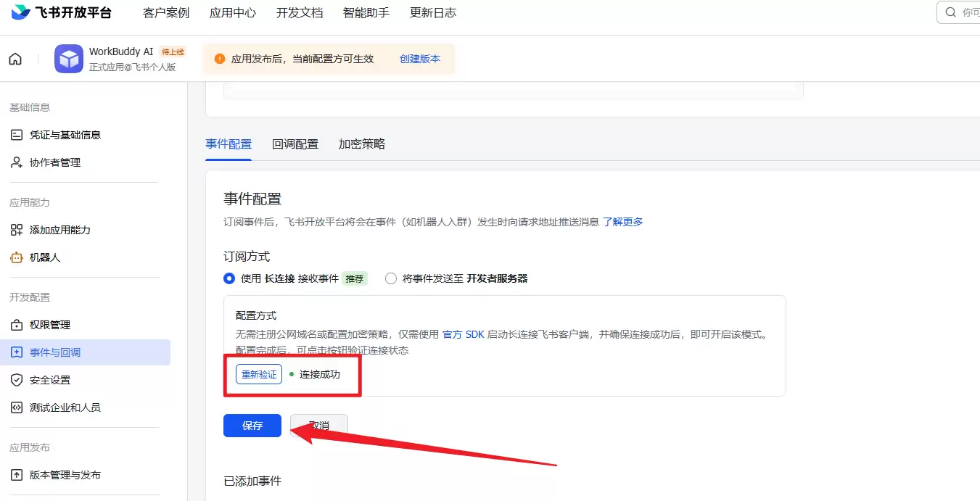980x501 pixels.
Task: Click the 推荐 green tag
Action: (x=355, y=278)
